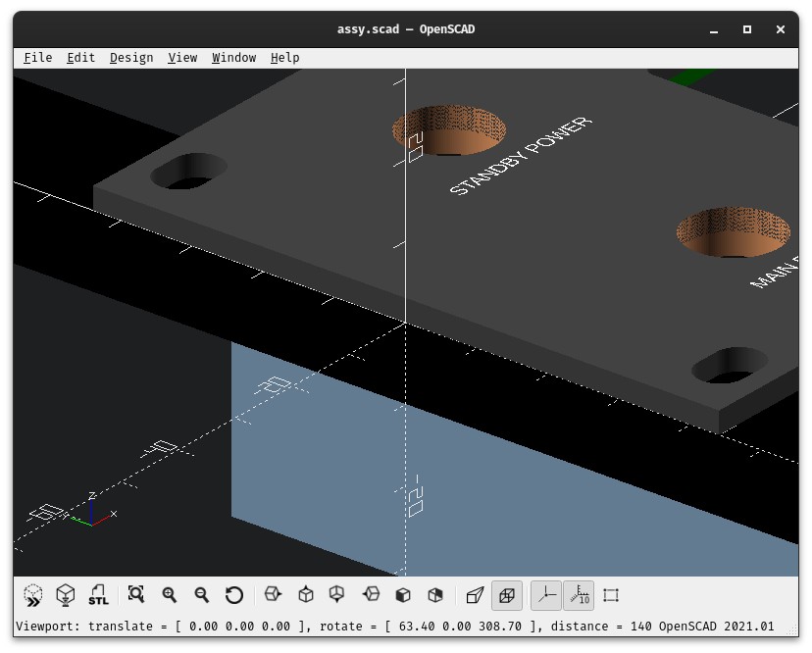Viewport: 812px width, 653px height.
Task: Select the Bottom view icon
Action: coord(336,595)
